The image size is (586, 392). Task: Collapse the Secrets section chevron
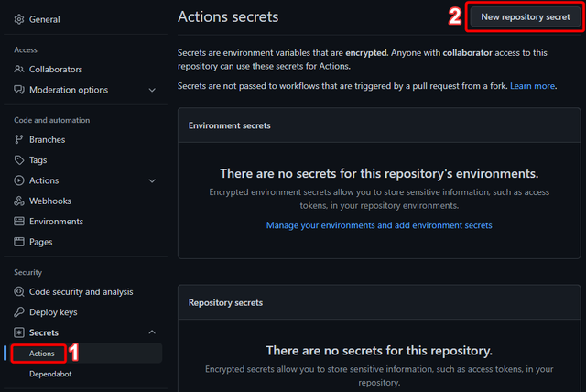[x=152, y=332]
